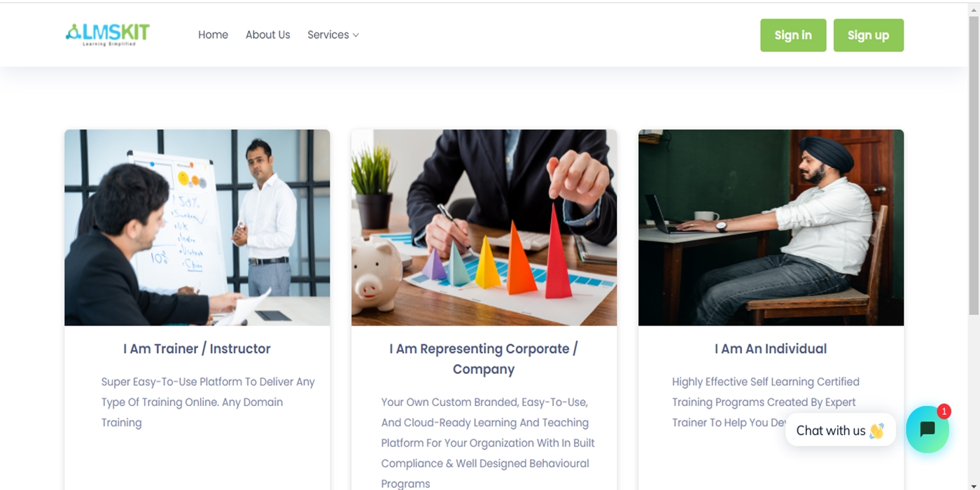Open the Chat with us bubble
The image size is (980, 490).
840,430
